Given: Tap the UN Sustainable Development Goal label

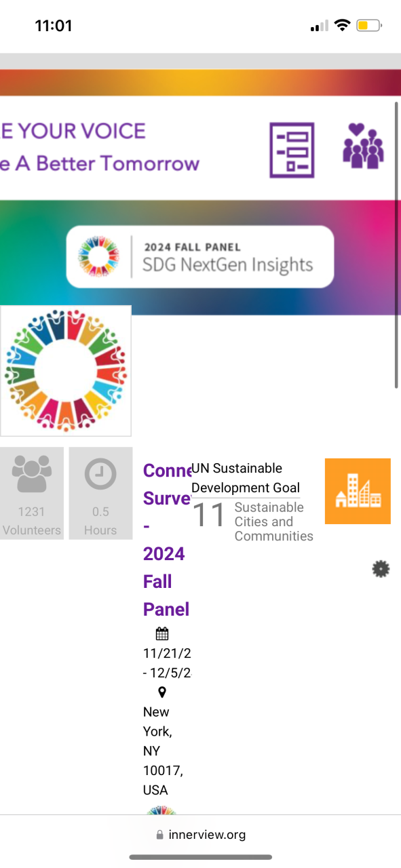Looking at the screenshot, I should coord(246,478).
